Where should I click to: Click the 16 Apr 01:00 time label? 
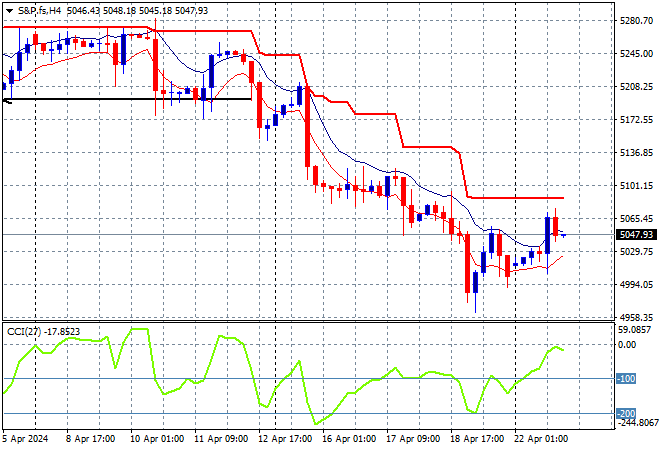(x=349, y=439)
